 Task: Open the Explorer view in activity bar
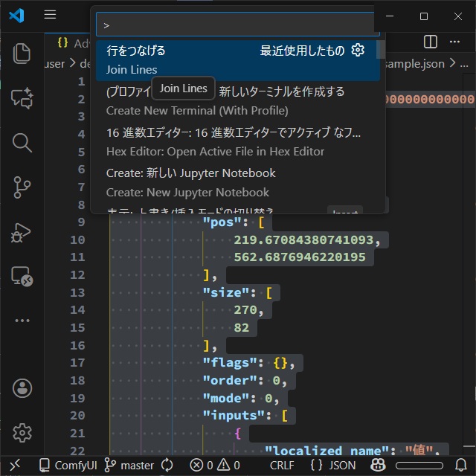22,54
